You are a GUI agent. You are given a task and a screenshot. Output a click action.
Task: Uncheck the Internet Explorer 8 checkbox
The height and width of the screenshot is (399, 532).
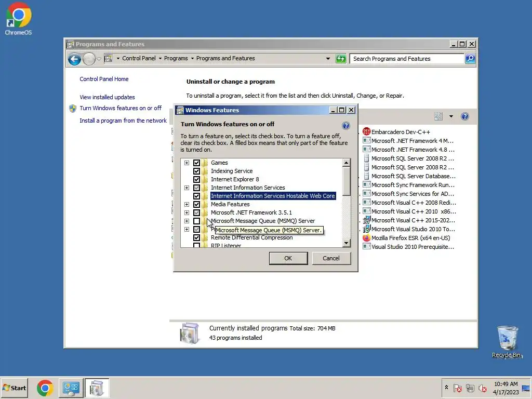(x=196, y=179)
